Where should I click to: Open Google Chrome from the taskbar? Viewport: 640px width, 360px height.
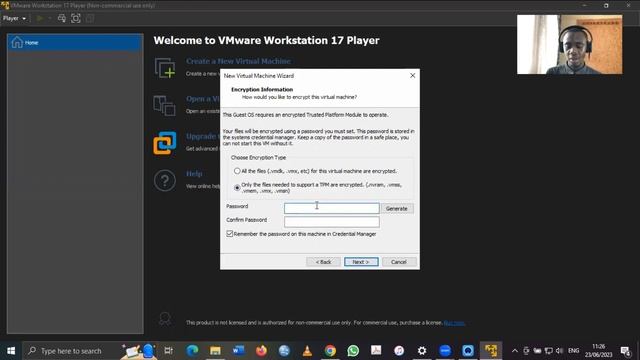click(x=330, y=351)
